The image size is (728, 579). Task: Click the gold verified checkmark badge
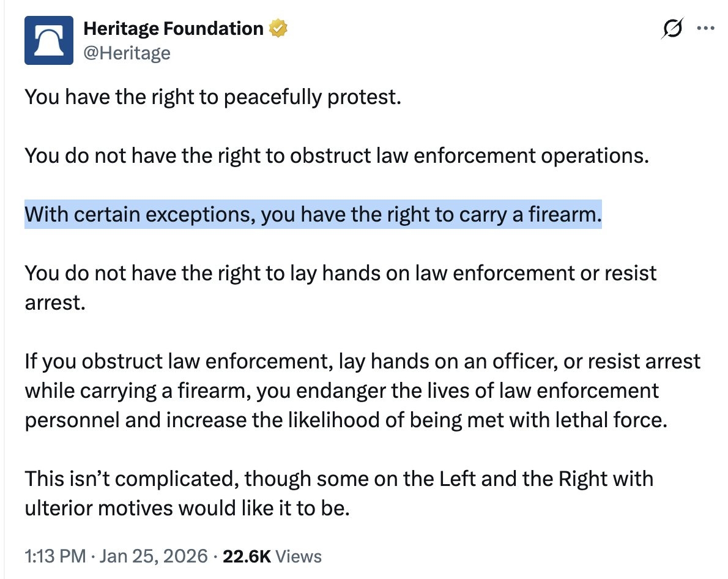click(x=278, y=28)
